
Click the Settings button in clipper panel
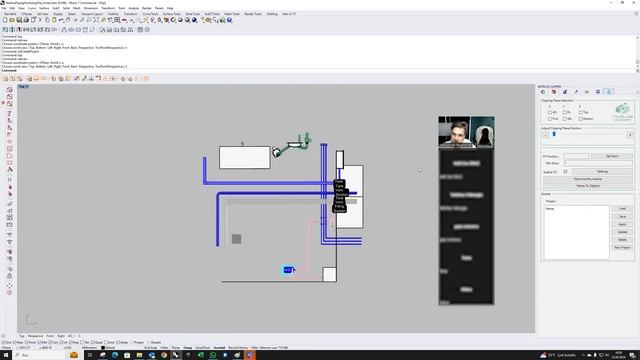click(602, 171)
